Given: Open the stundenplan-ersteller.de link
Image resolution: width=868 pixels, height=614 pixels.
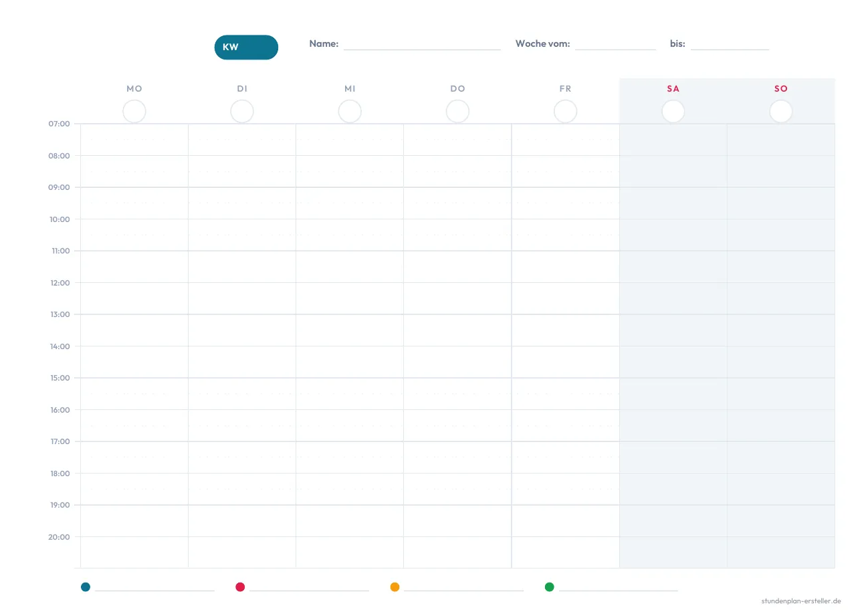Looking at the screenshot, I should coord(801,601).
